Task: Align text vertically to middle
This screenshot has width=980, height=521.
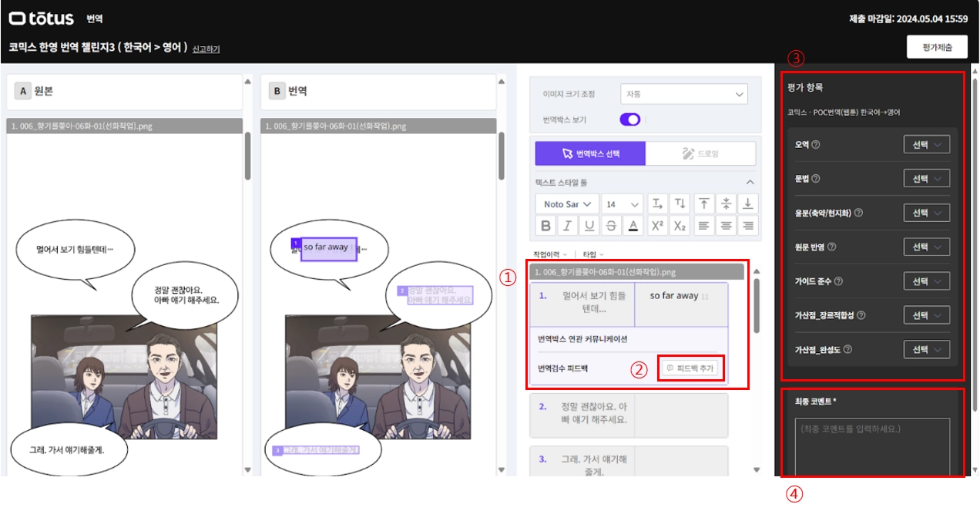Action: pyautogui.click(x=726, y=203)
